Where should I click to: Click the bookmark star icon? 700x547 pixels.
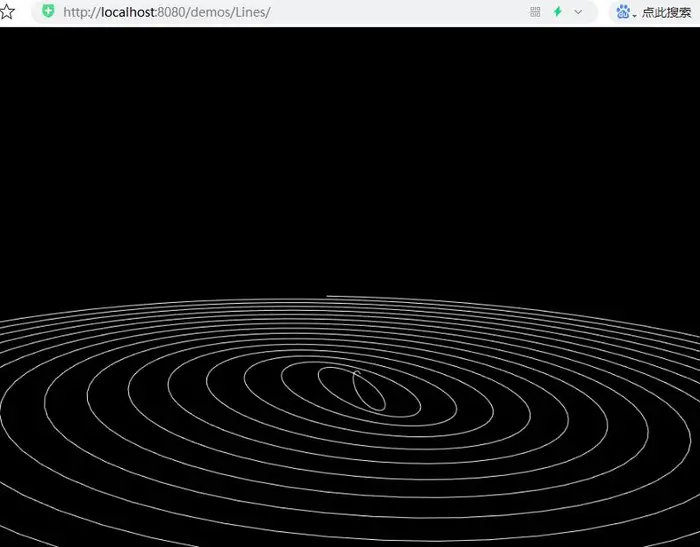[x=6, y=12]
